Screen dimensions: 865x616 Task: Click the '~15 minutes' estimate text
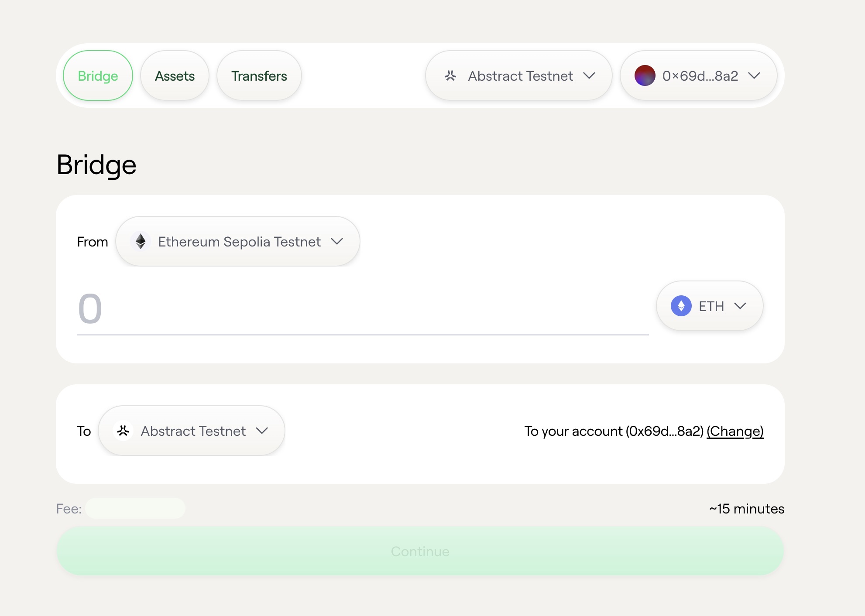[747, 509]
